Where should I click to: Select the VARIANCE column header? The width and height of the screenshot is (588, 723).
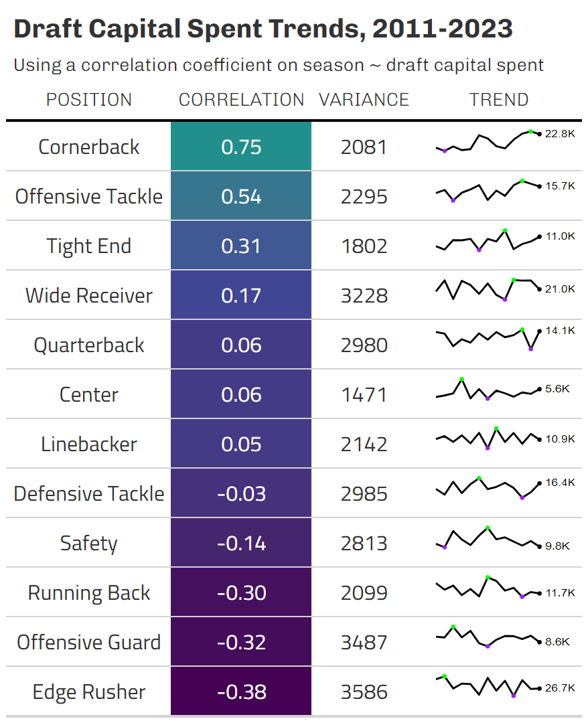click(364, 100)
